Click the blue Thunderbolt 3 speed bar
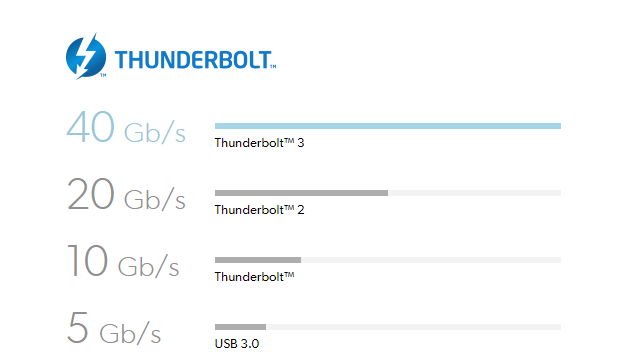 click(x=388, y=126)
